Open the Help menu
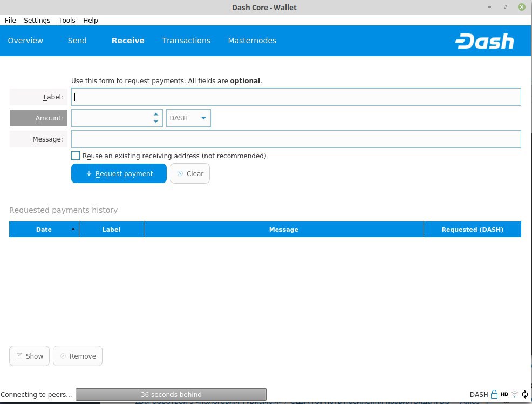The width and height of the screenshot is (532, 404). click(x=90, y=21)
